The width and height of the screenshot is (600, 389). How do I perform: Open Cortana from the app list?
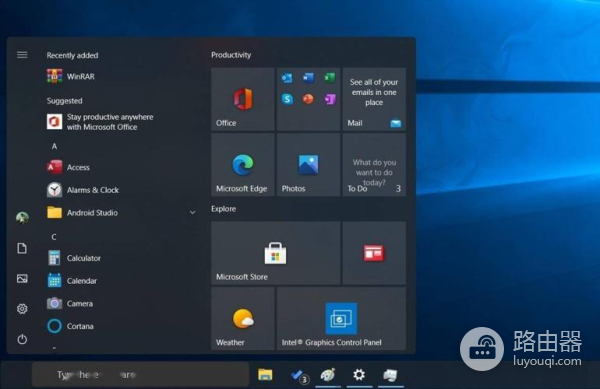(70, 326)
